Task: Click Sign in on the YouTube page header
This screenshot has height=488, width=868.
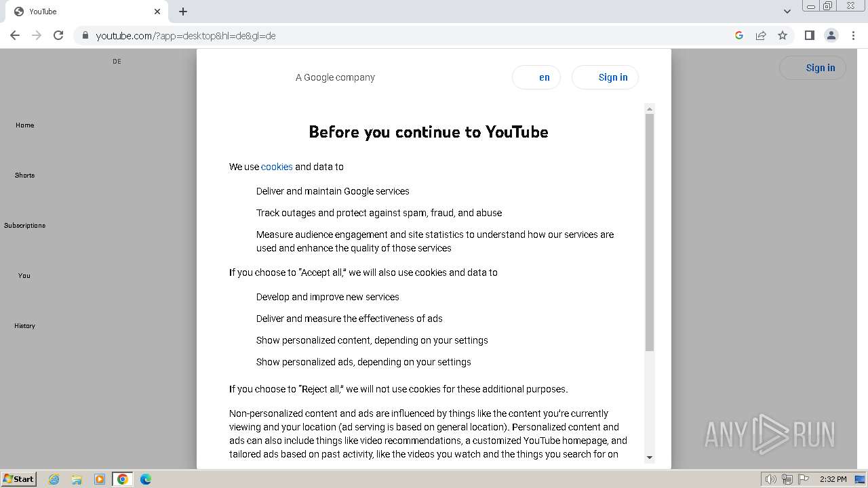Action: click(812, 68)
